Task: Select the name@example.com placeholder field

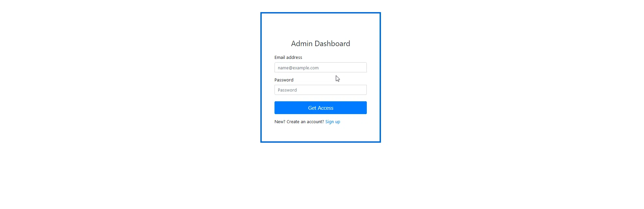Action: (x=320, y=67)
